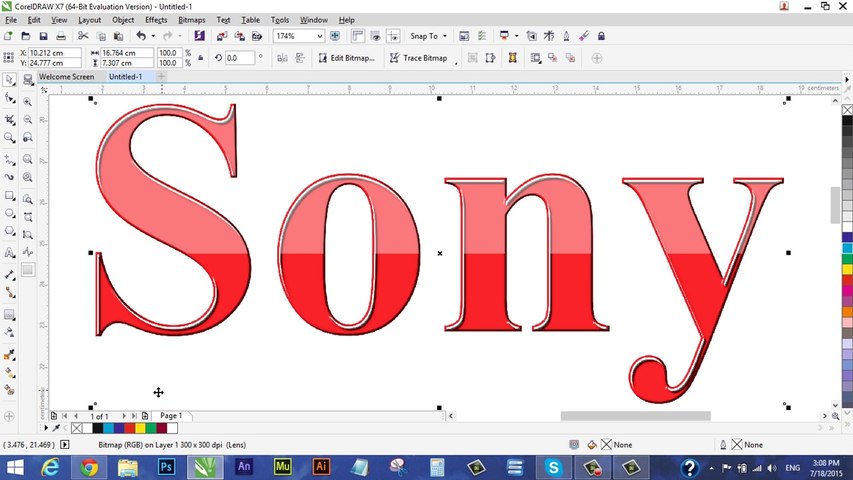Image resolution: width=853 pixels, height=480 pixels.
Task: Switch to the Welcome Screen tab
Action: 66,77
